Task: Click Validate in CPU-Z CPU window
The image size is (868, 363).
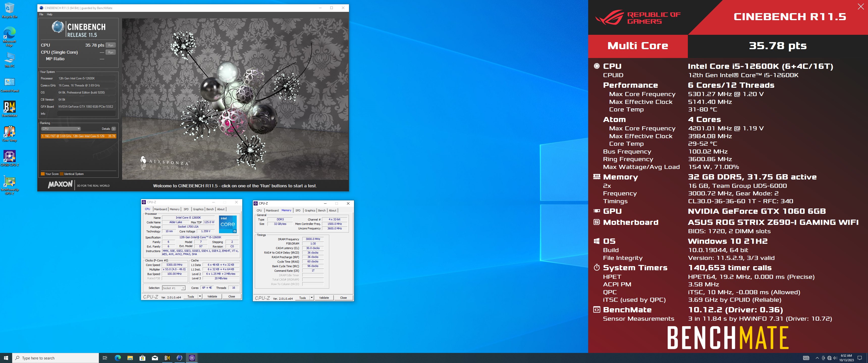Action: click(x=212, y=297)
